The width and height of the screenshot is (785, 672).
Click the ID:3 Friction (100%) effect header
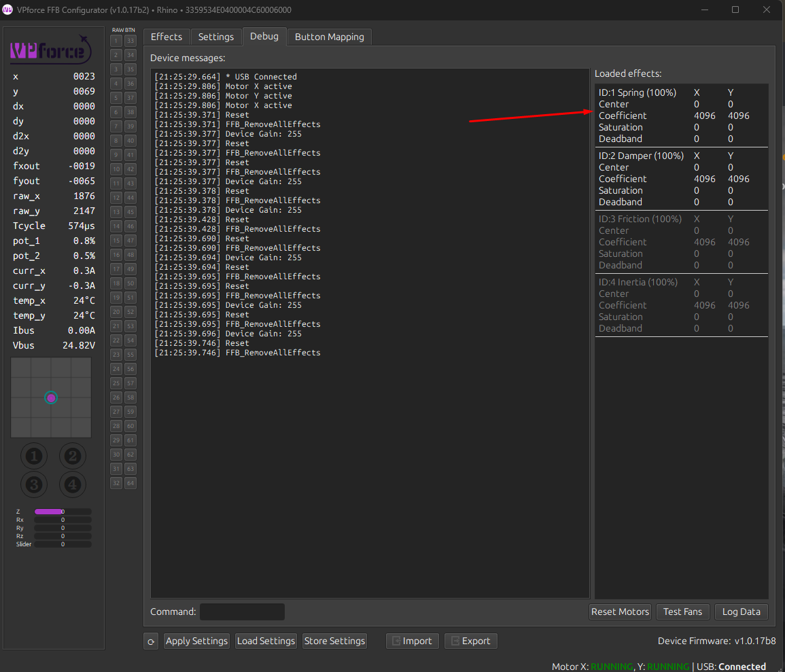[x=640, y=219]
